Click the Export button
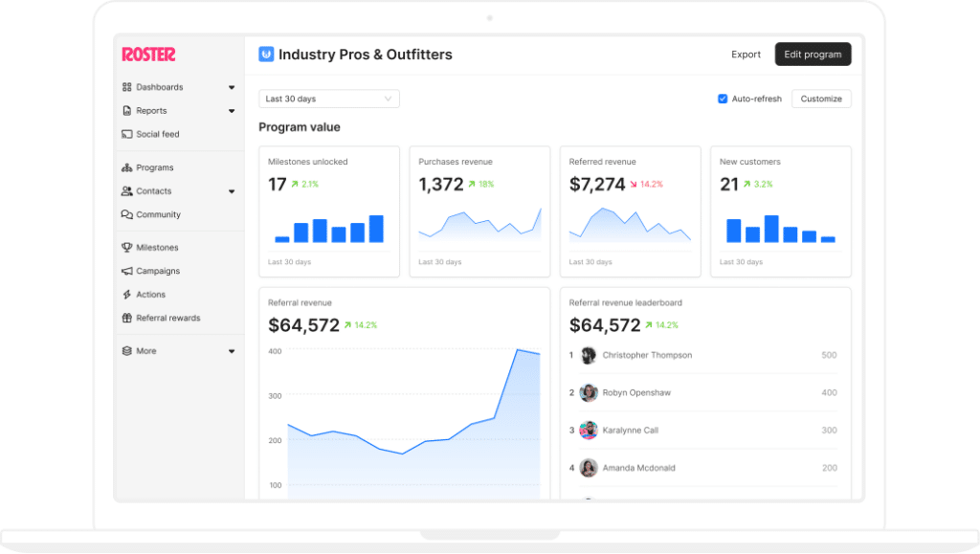The image size is (980, 554). (746, 55)
